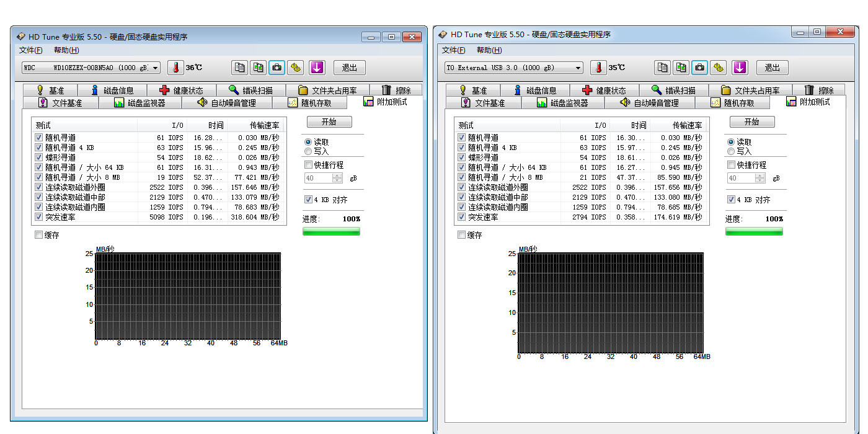Screen dimensions: 868x434
Task: Uncheck the 4 KB 对齐 checkbox
Action: [x=308, y=199]
